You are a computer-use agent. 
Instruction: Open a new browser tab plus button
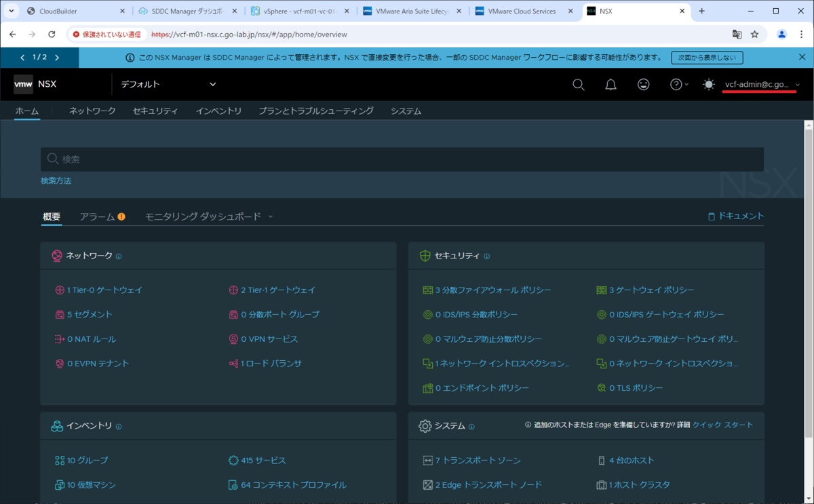click(701, 12)
